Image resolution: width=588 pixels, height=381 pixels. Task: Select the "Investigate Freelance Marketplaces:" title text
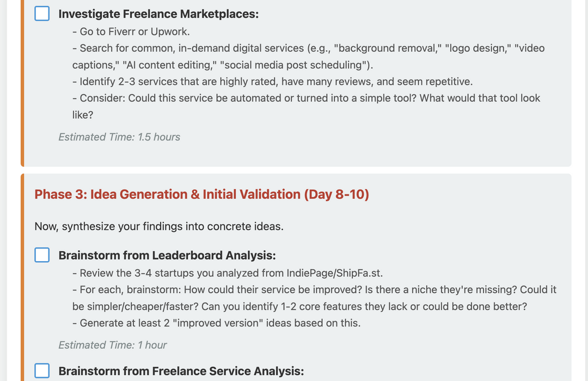point(158,14)
